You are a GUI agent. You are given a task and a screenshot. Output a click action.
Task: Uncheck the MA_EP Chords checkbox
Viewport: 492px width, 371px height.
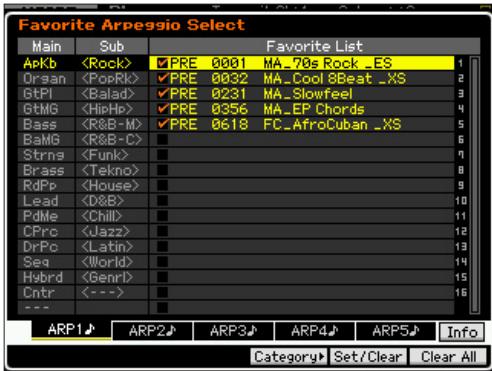[163, 109]
